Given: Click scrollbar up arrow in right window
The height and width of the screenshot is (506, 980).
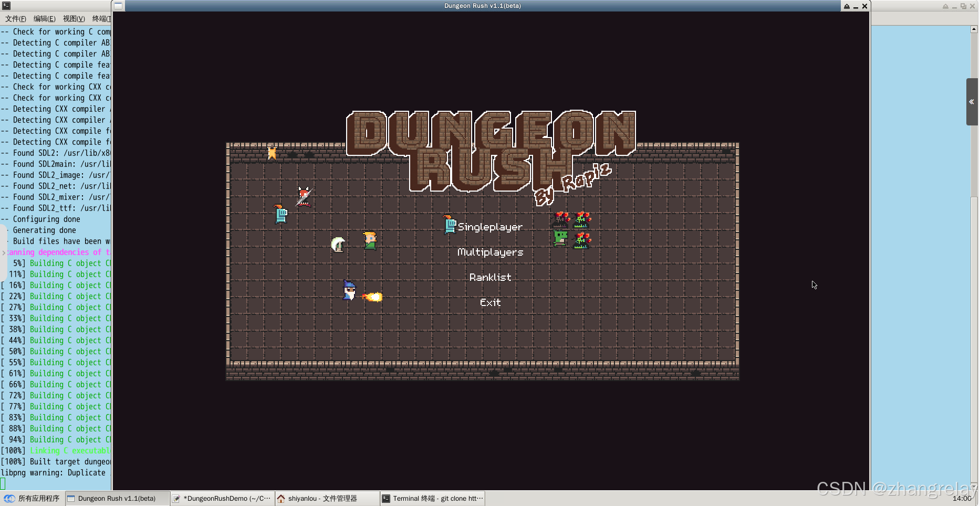Looking at the screenshot, I should (x=974, y=30).
